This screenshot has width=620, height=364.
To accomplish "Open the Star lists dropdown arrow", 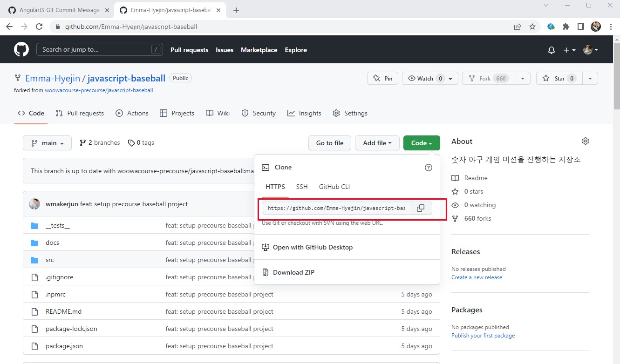I will pyautogui.click(x=590, y=78).
